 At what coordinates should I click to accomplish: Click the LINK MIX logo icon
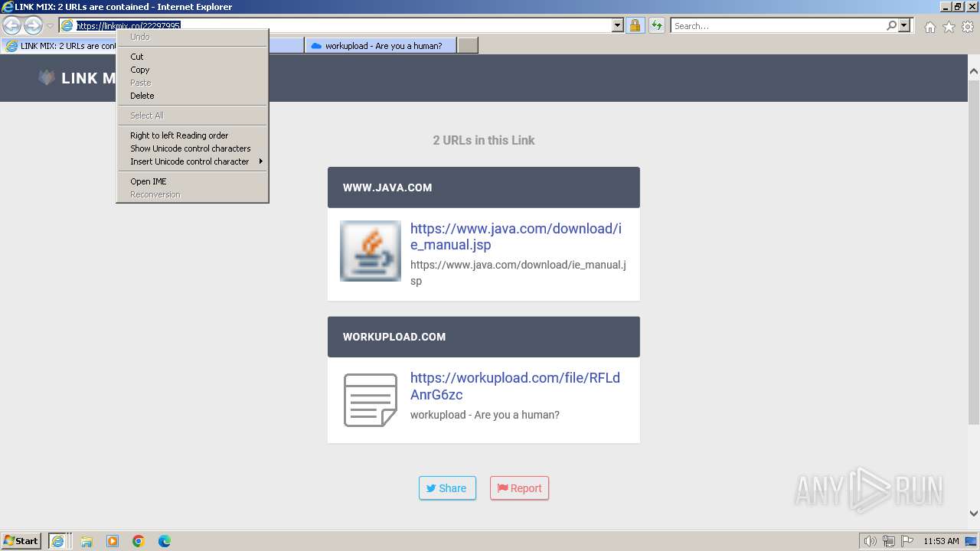(47, 78)
